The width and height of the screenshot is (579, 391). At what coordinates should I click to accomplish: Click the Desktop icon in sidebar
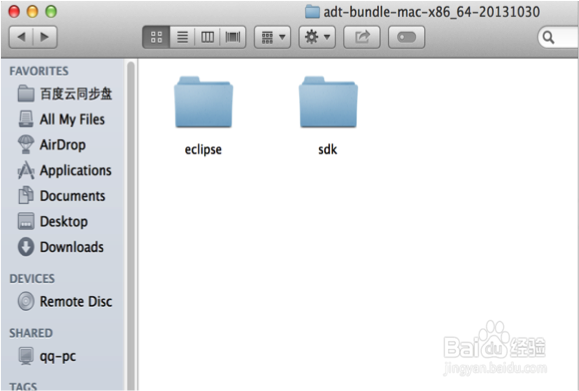tap(26, 221)
